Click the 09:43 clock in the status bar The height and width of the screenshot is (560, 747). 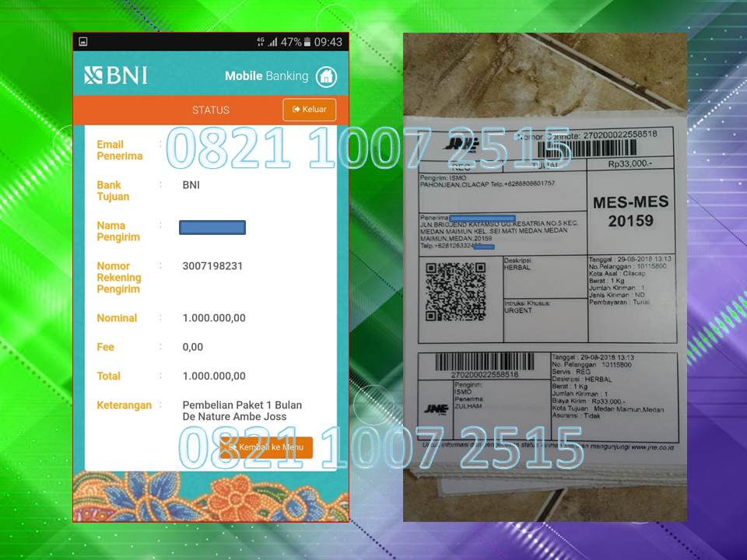pyautogui.click(x=328, y=42)
